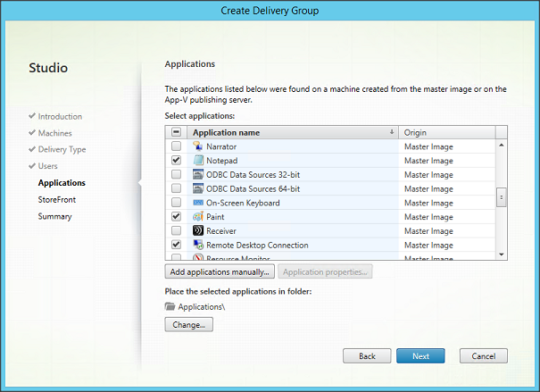
Task: Open the Delivery Type step
Action: [x=62, y=149]
